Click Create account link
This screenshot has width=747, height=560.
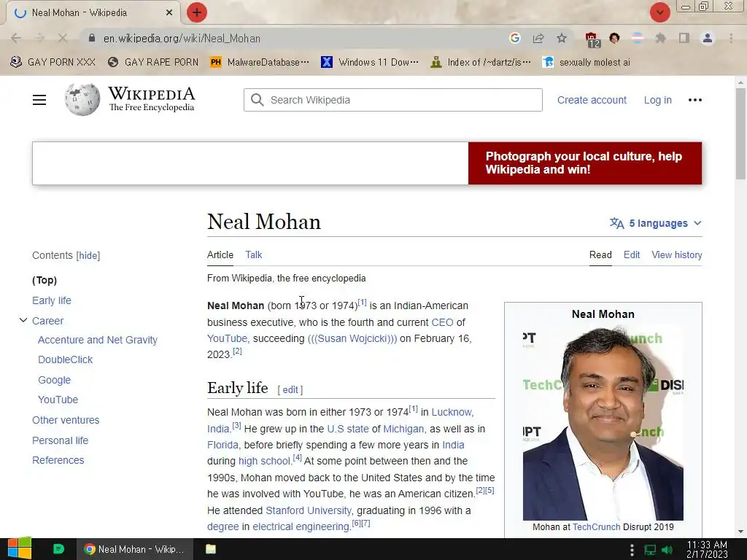592,100
